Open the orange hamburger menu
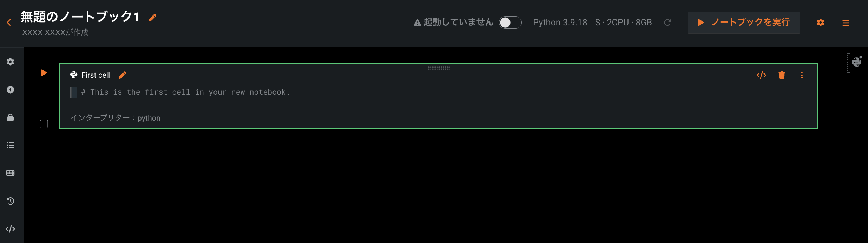 tap(846, 23)
